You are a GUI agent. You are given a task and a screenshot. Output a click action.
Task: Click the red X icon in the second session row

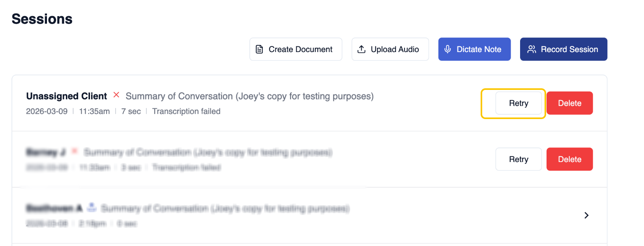click(75, 151)
